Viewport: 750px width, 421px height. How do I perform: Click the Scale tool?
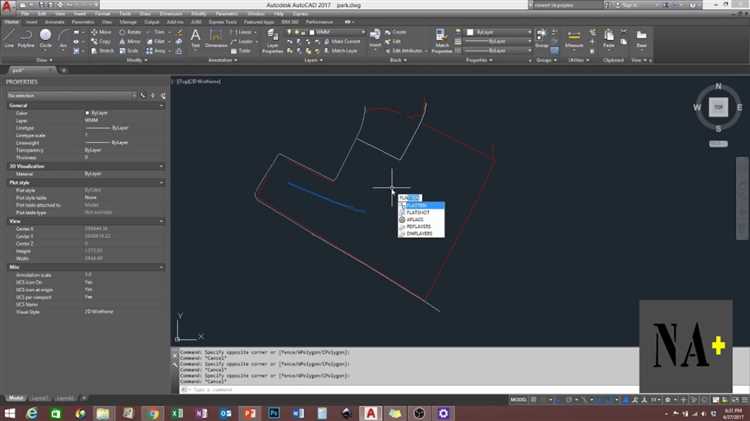point(129,51)
